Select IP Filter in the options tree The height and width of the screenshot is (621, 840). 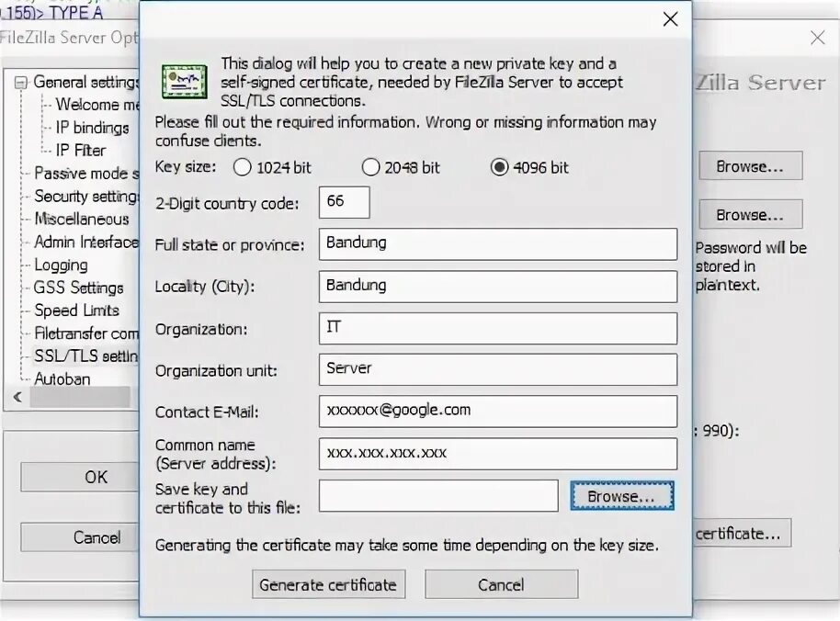[x=80, y=151]
